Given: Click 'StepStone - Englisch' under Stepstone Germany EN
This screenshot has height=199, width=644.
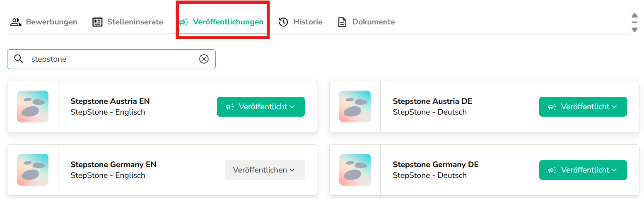Looking at the screenshot, I should click(x=108, y=175).
